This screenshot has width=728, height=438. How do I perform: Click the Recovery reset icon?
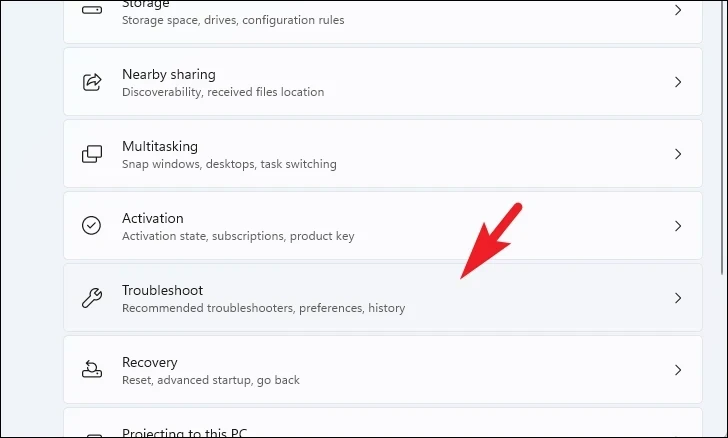pyautogui.click(x=91, y=370)
